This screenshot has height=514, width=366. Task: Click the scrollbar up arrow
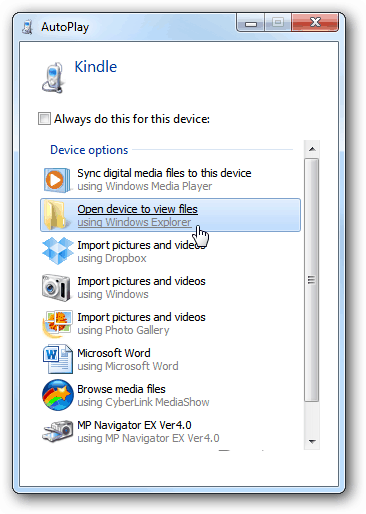pyautogui.click(x=312, y=149)
